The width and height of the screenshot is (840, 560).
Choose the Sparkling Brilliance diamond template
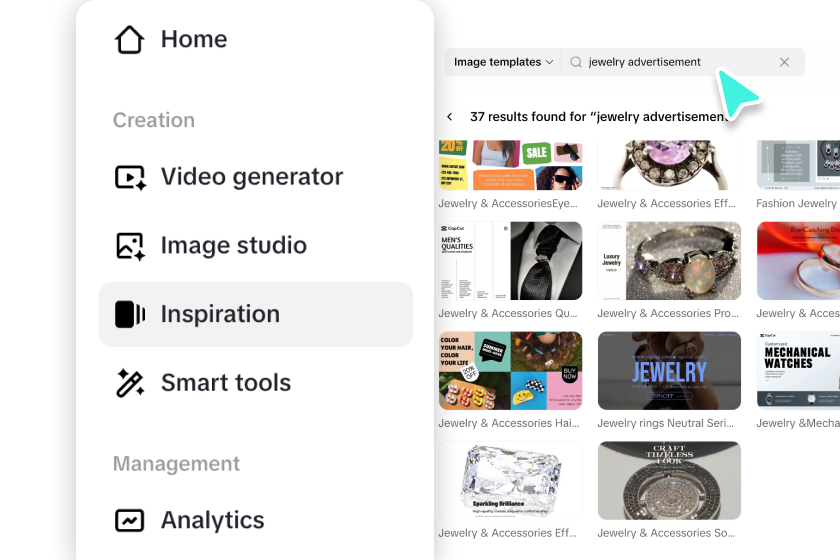pos(510,480)
